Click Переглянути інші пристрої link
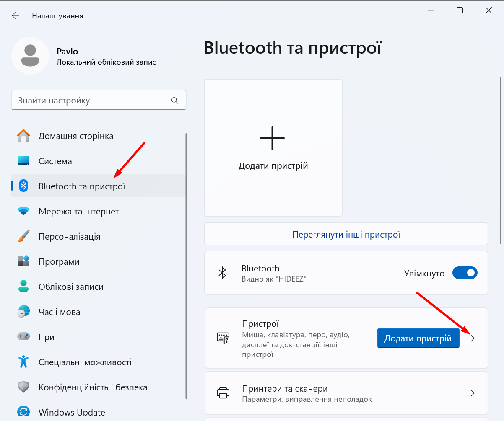This screenshot has height=421, width=504. (346, 234)
